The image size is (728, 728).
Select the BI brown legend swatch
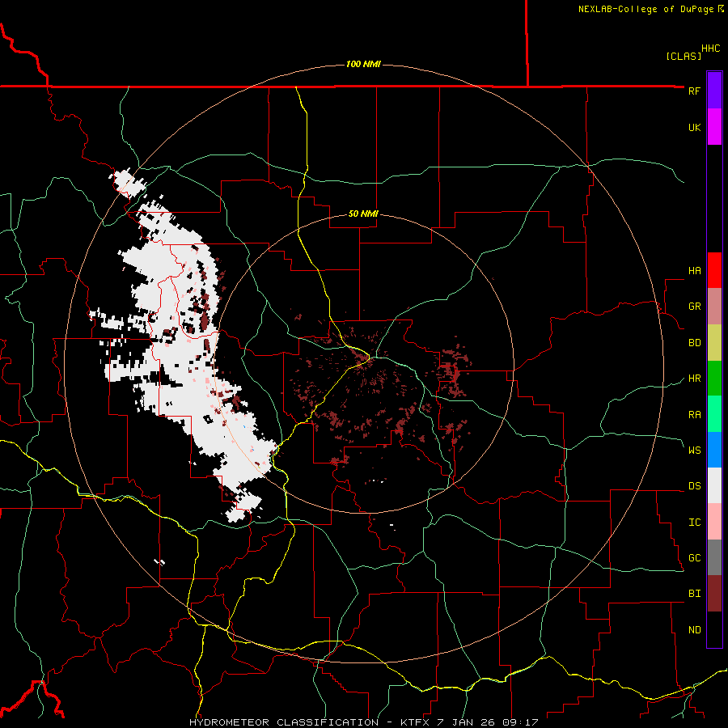tap(714, 594)
